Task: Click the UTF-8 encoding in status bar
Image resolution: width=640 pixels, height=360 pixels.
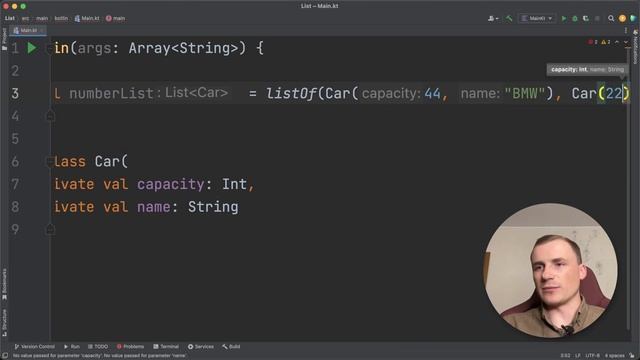Action: click(593, 356)
